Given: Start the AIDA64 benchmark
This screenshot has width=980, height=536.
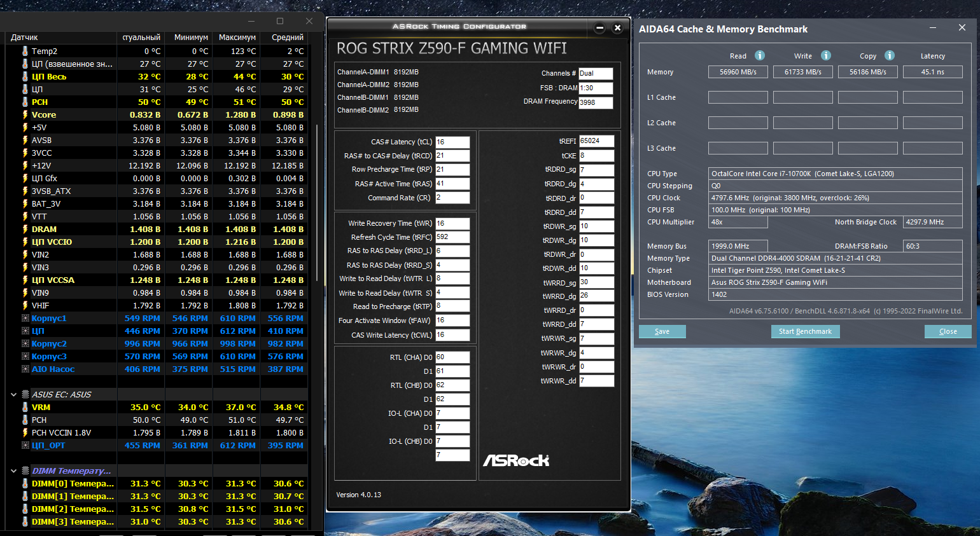Looking at the screenshot, I should click(806, 331).
